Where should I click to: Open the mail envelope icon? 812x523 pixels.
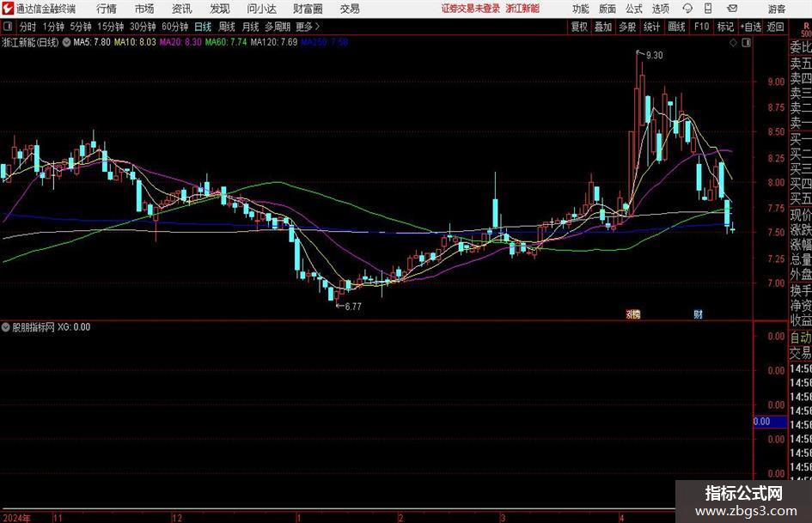pyautogui.click(x=732, y=9)
